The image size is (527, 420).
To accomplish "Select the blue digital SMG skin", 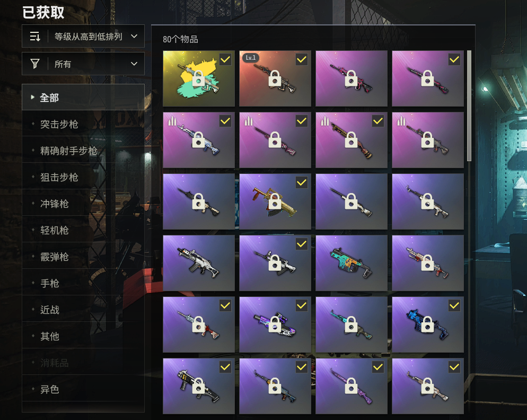I will pos(427,325).
